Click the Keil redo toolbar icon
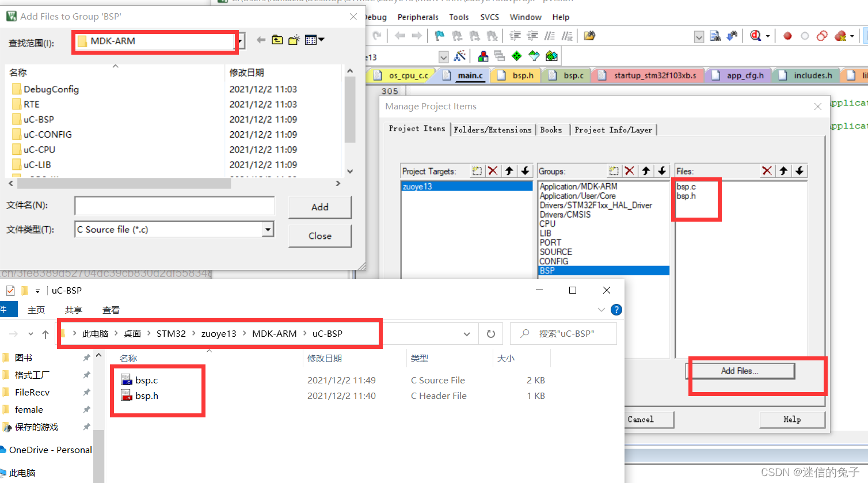This screenshot has height=483, width=868. (x=378, y=36)
